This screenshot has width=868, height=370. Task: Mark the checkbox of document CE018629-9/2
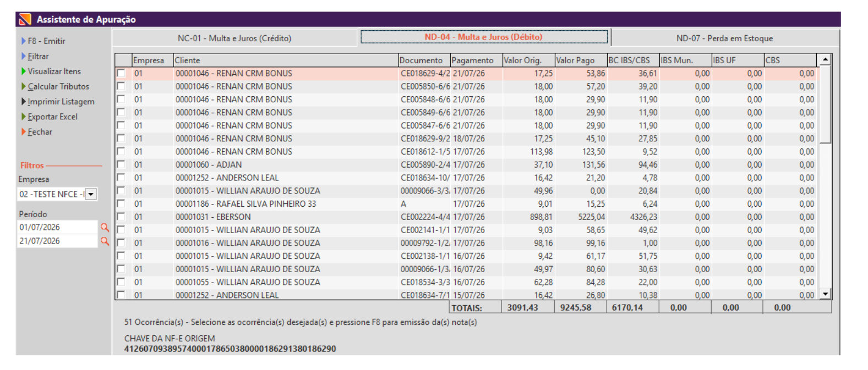point(121,139)
